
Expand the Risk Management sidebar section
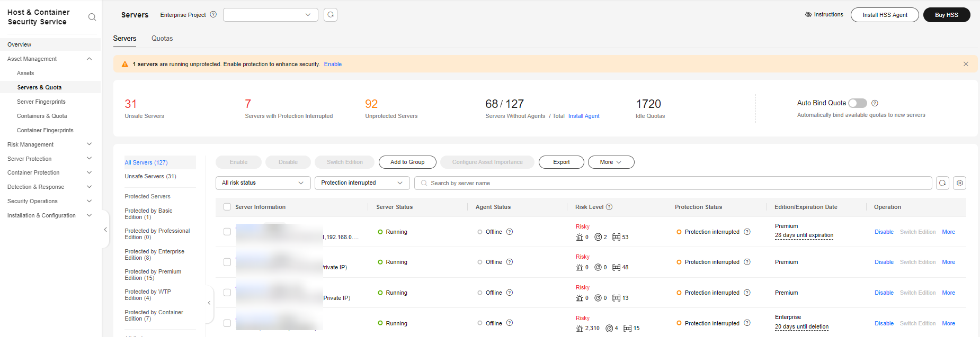(x=50, y=144)
